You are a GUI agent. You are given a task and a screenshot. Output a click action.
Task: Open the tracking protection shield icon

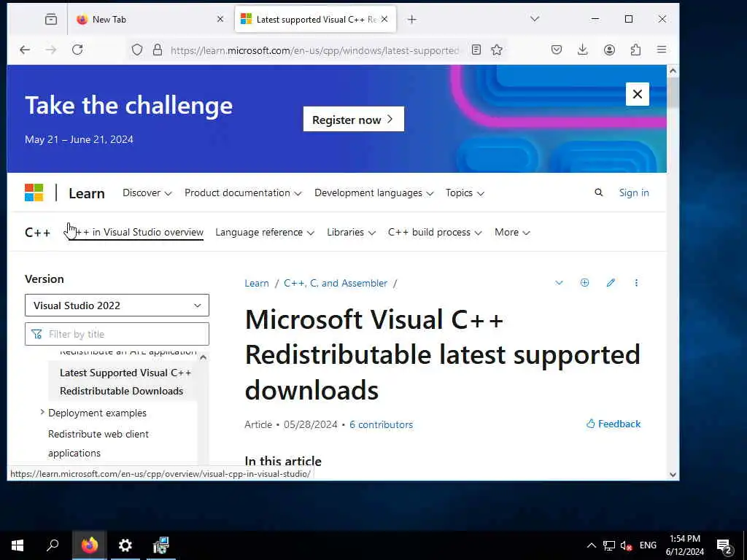[137, 50]
